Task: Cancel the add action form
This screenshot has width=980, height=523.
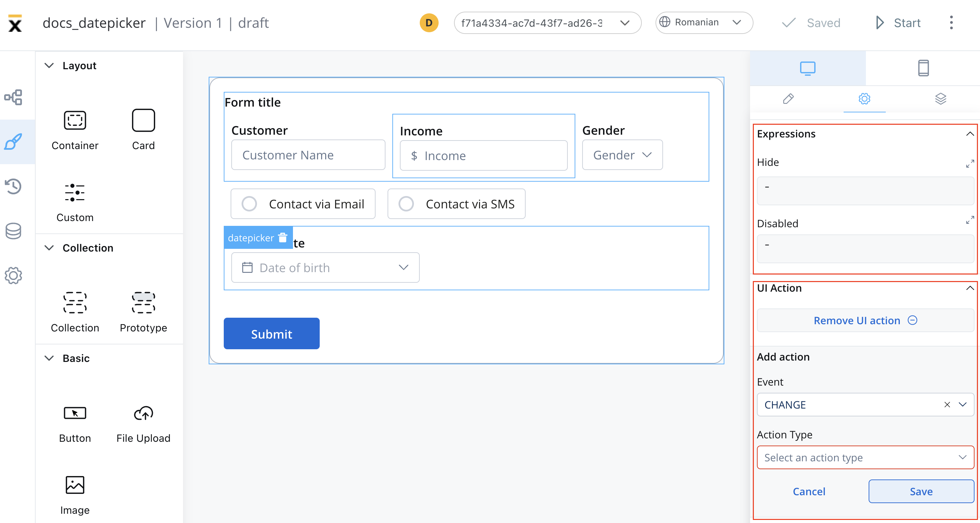Action: [809, 491]
